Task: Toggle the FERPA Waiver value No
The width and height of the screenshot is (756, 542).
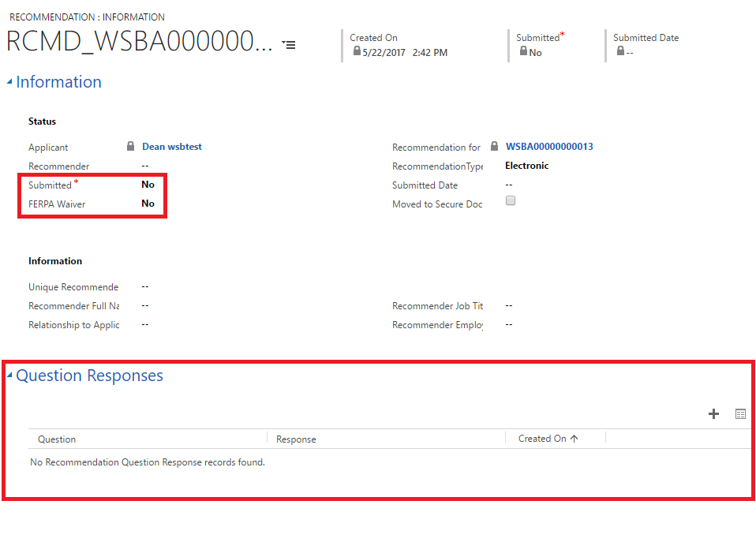Action: click(148, 204)
